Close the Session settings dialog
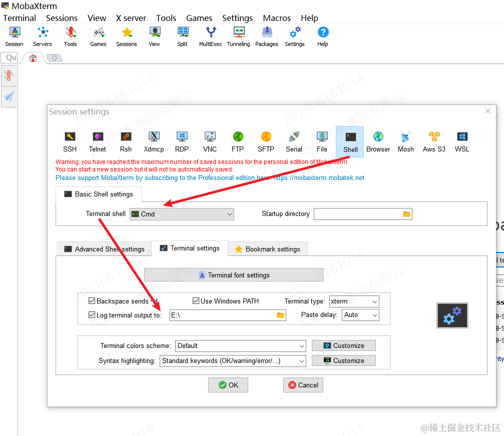Image resolution: width=504 pixels, height=436 pixels. (x=488, y=111)
